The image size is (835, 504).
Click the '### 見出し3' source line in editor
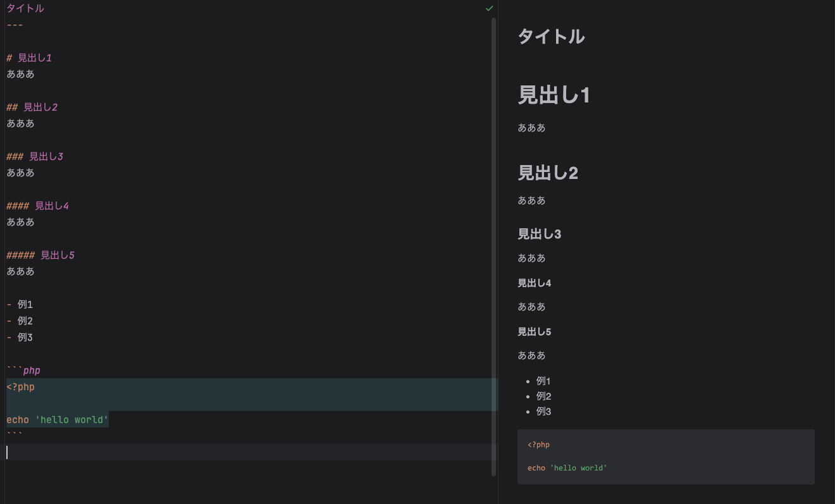(x=35, y=157)
